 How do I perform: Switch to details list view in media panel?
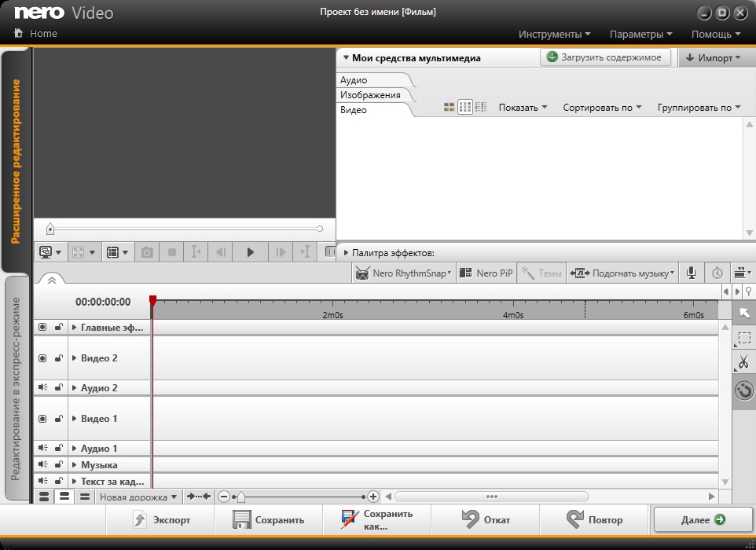coord(481,107)
